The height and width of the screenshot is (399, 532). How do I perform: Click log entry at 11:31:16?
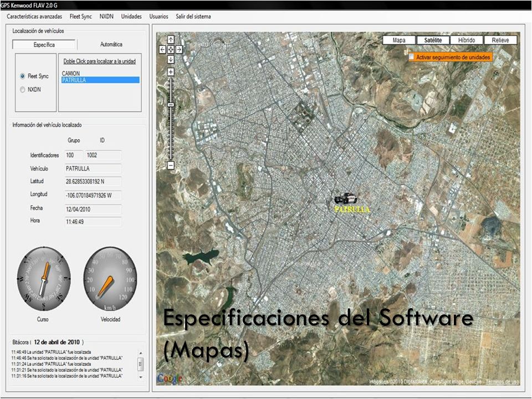tap(67, 376)
